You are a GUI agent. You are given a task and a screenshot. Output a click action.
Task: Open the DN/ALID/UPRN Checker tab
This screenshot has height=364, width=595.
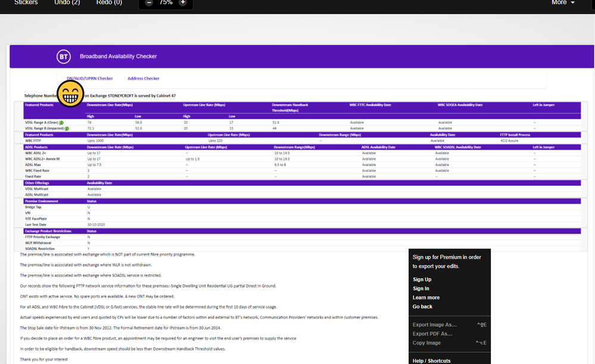click(90, 78)
